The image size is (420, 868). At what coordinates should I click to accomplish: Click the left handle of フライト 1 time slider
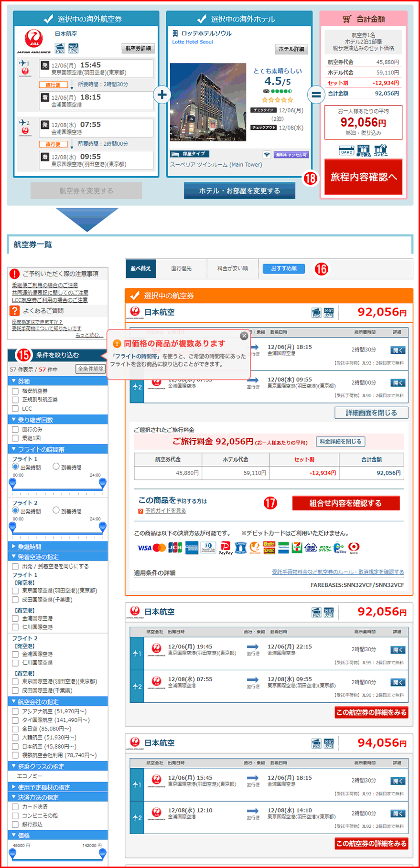(13, 484)
